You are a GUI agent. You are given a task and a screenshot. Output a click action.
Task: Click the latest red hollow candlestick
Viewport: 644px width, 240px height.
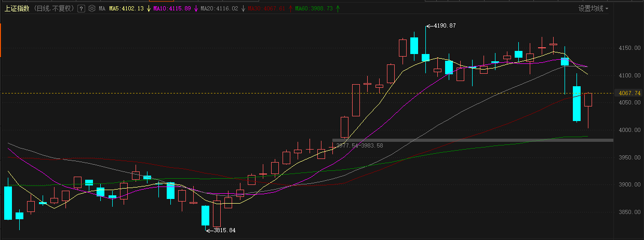(x=588, y=100)
